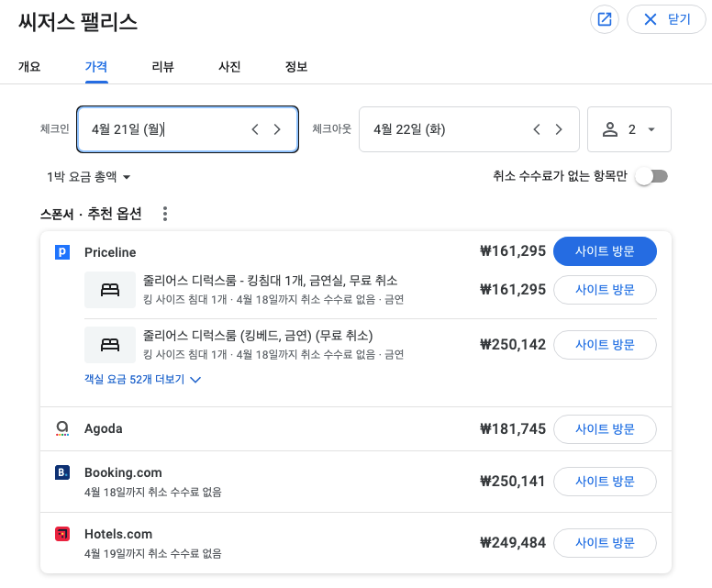The image size is (712, 588).
Task: Visit the Agoda site
Action: [605, 429]
